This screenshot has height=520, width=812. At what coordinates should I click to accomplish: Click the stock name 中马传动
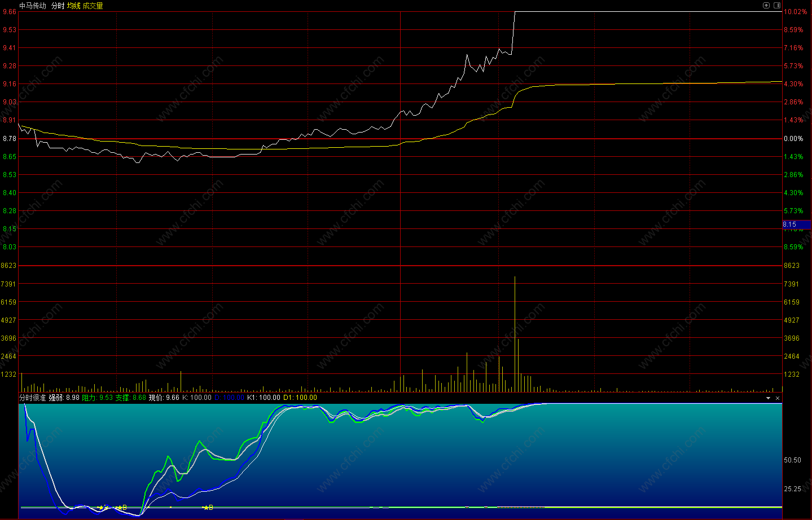point(33,6)
